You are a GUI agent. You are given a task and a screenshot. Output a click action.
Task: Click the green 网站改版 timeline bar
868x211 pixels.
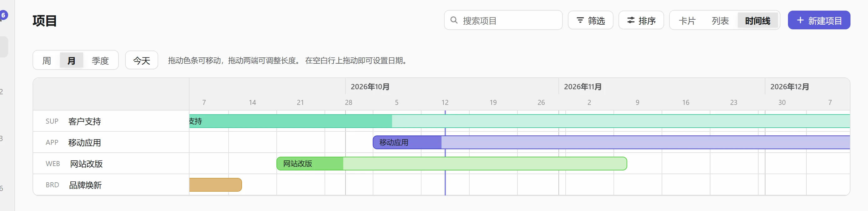pos(452,164)
